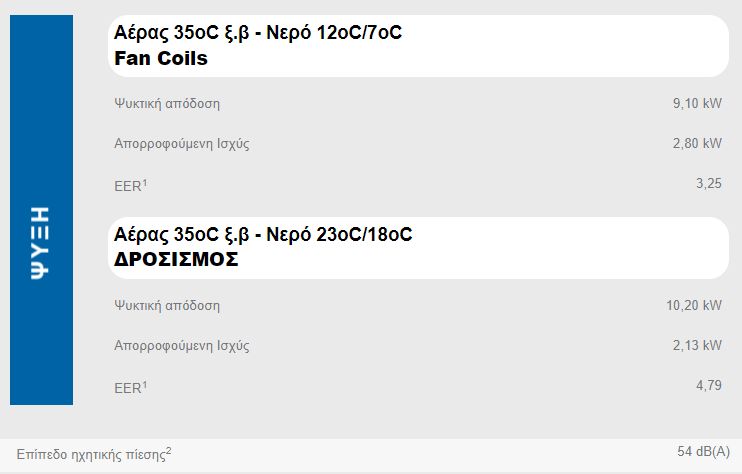Select the 12oC/7oC water conditions header
742x474 pixels.
(x=259, y=33)
